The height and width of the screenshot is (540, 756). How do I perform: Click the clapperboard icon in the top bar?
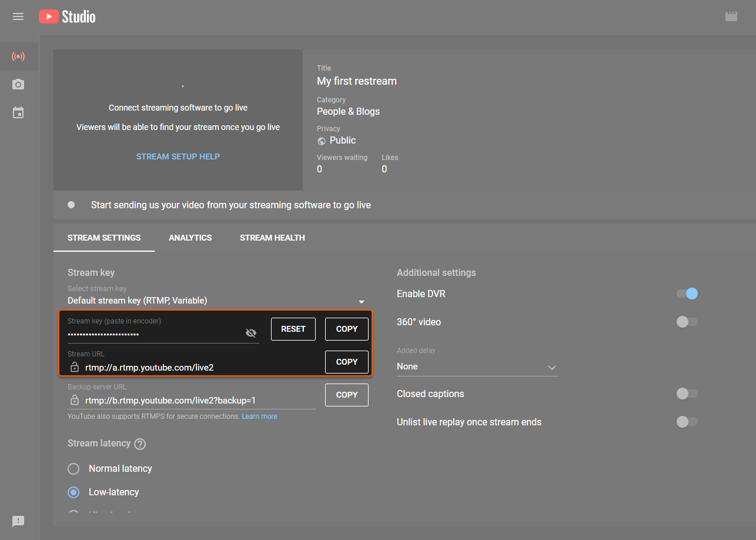point(731,16)
